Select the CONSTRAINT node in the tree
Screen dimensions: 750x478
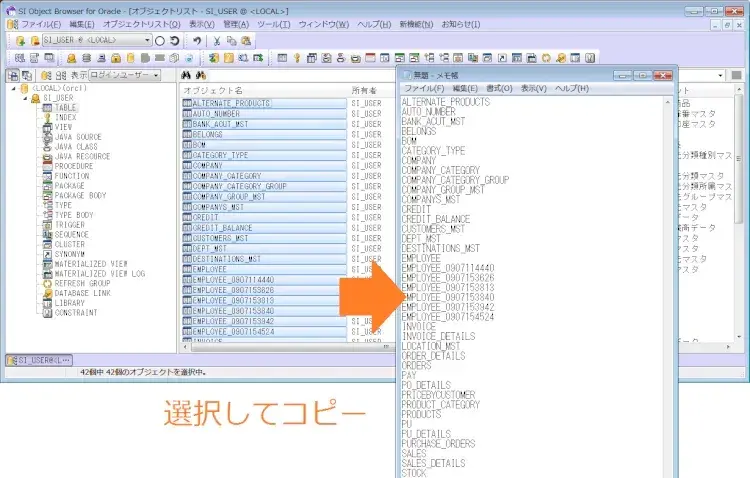76,313
